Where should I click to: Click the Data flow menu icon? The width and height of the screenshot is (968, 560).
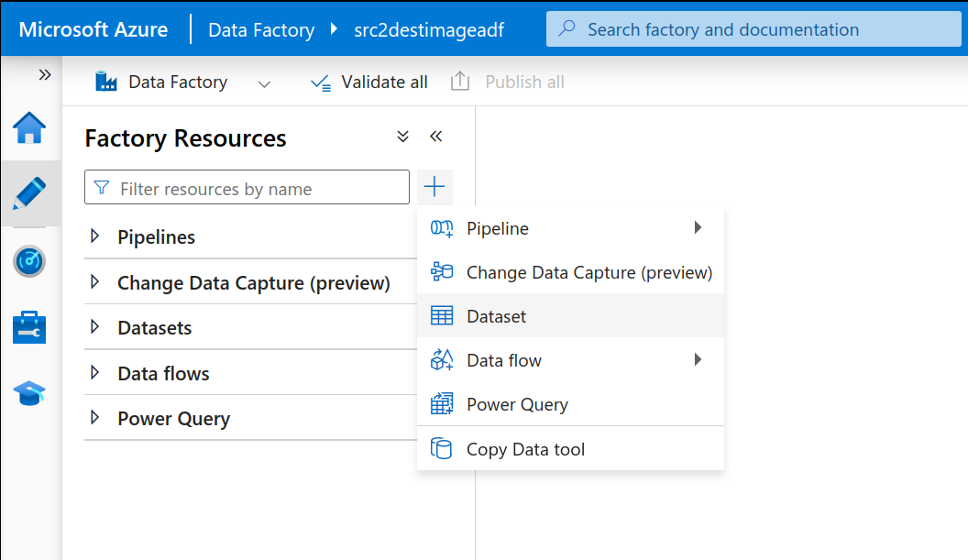click(x=442, y=359)
